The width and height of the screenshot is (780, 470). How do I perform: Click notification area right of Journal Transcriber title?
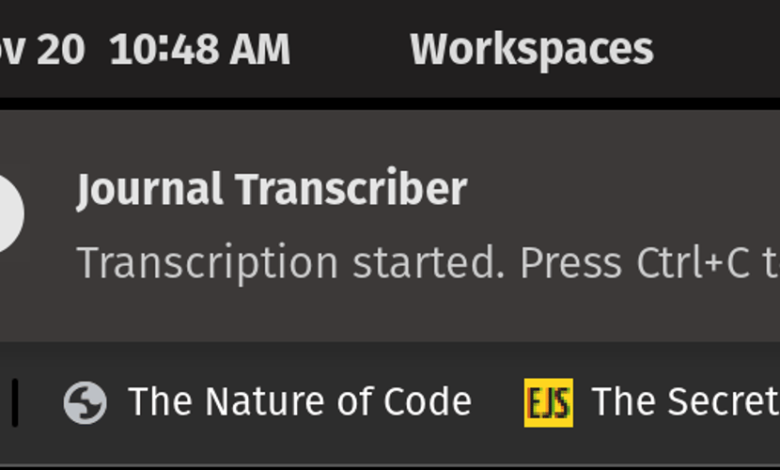(622, 190)
